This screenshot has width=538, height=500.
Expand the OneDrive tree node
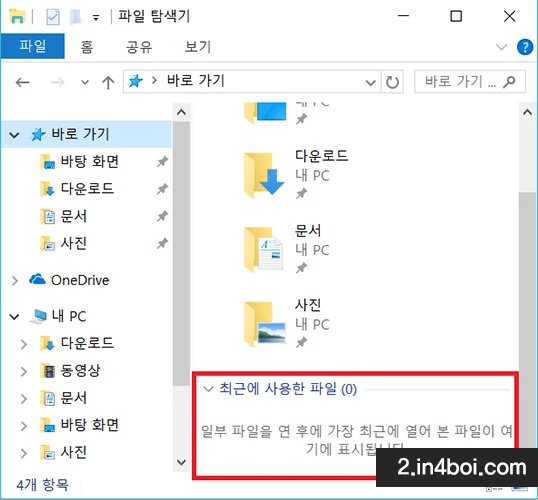(x=15, y=280)
